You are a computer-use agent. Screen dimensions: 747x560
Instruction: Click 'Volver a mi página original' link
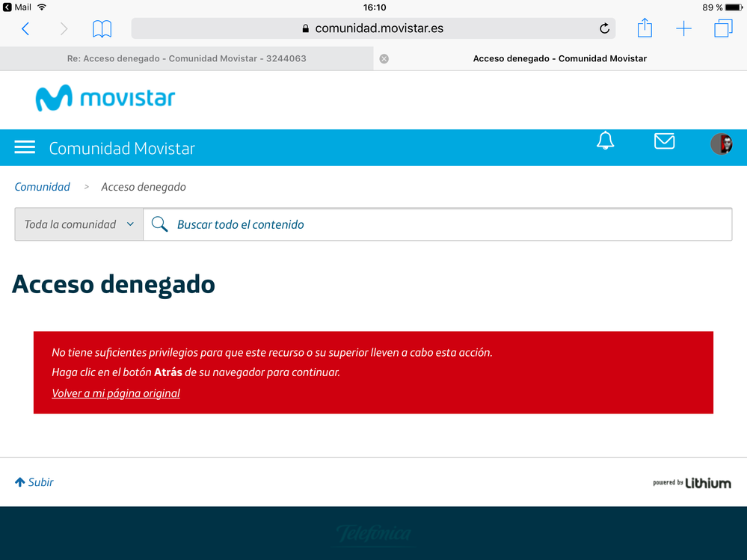(x=116, y=393)
